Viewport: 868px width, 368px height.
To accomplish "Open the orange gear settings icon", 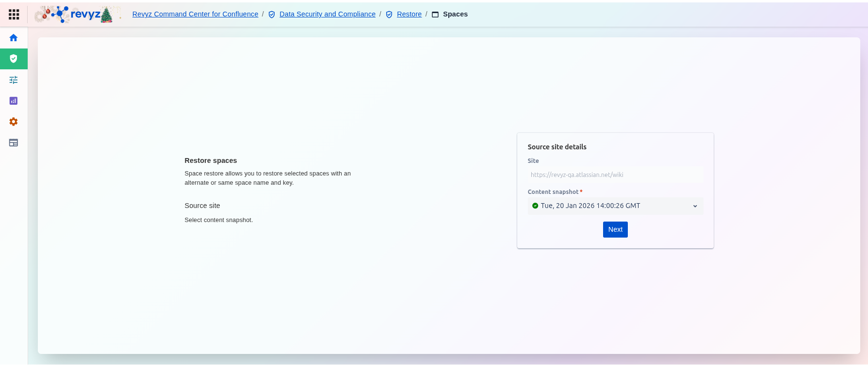I will 14,122.
